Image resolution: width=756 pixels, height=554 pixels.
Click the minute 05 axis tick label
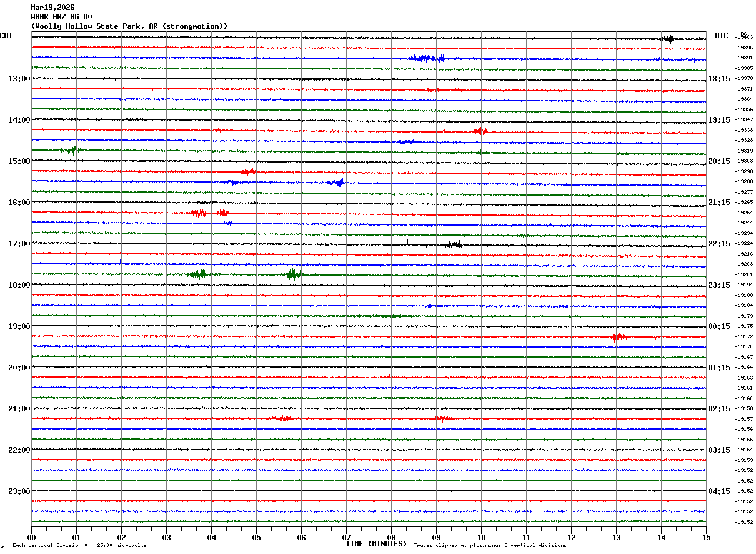[256, 537]
